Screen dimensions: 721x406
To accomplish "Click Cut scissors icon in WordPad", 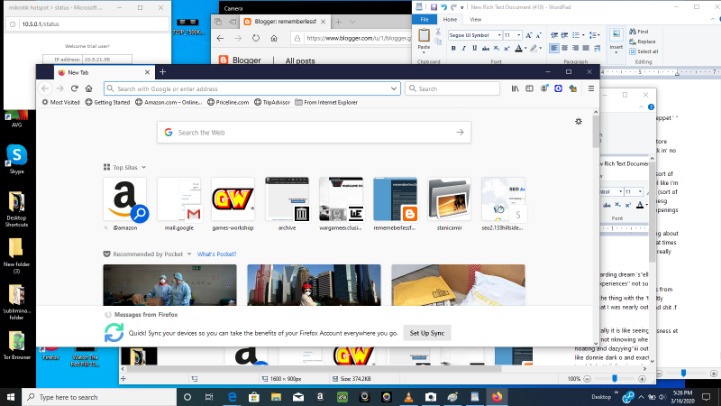I will coord(438,32).
